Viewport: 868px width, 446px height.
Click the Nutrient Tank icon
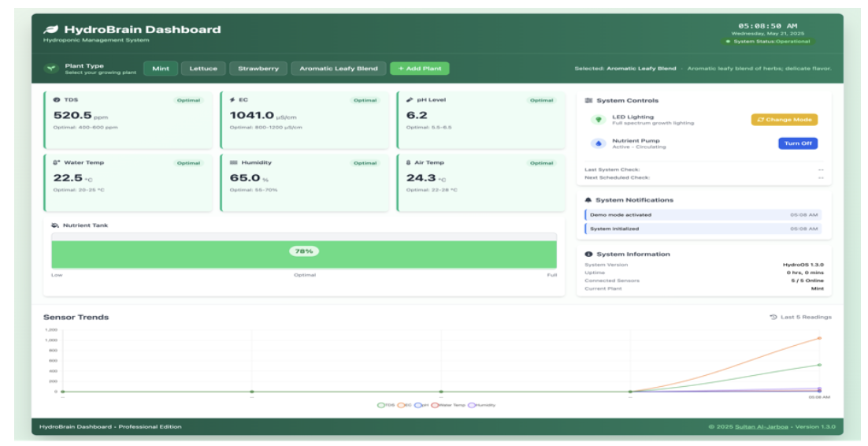[x=55, y=225]
